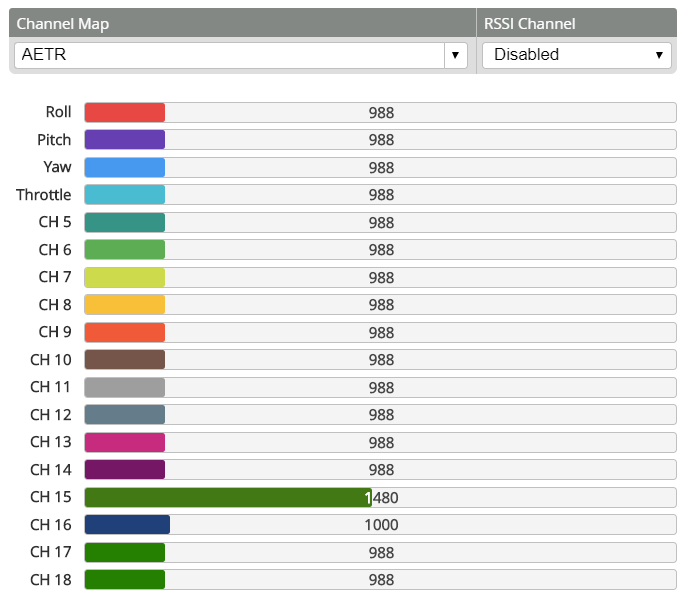Select the slate CH 12 bar
The height and width of the screenshot is (600, 689).
point(125,415)
